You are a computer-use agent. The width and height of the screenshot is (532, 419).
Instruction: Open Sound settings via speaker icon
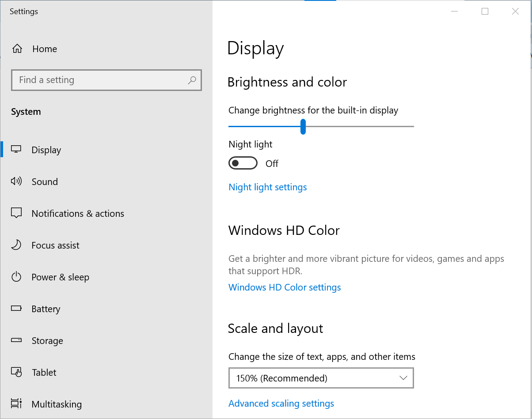pyautogui.click(x=16, y=181)
